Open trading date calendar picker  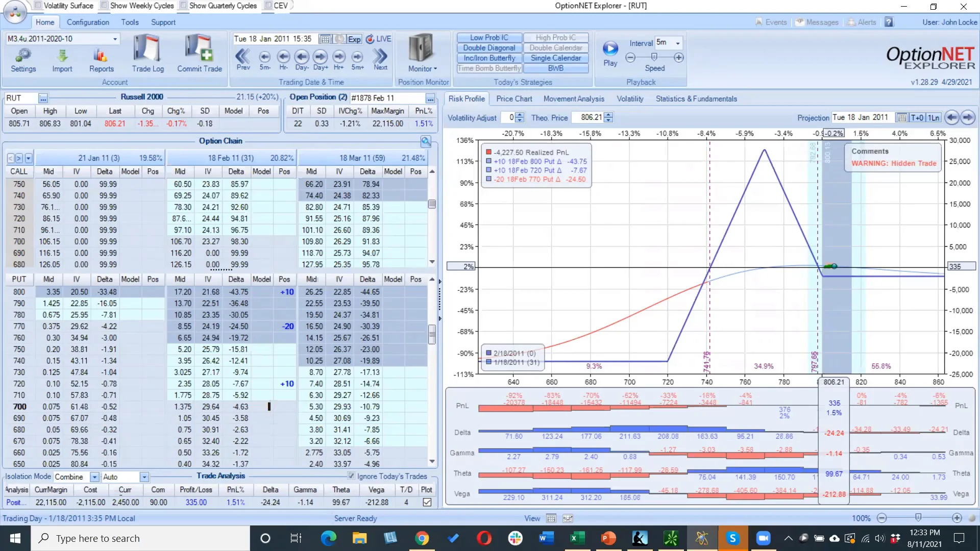click(x=325, y=39)
